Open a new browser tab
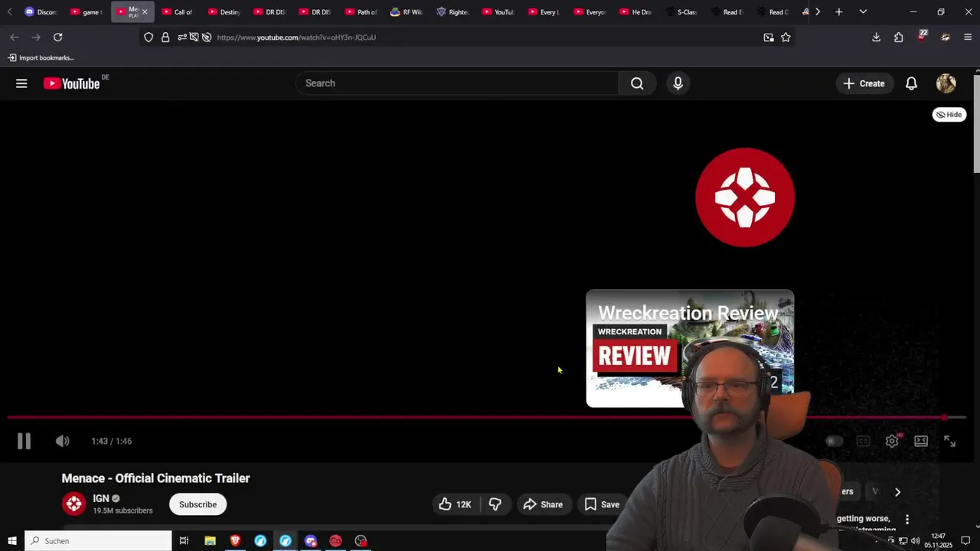 click(x=839, y=11)
